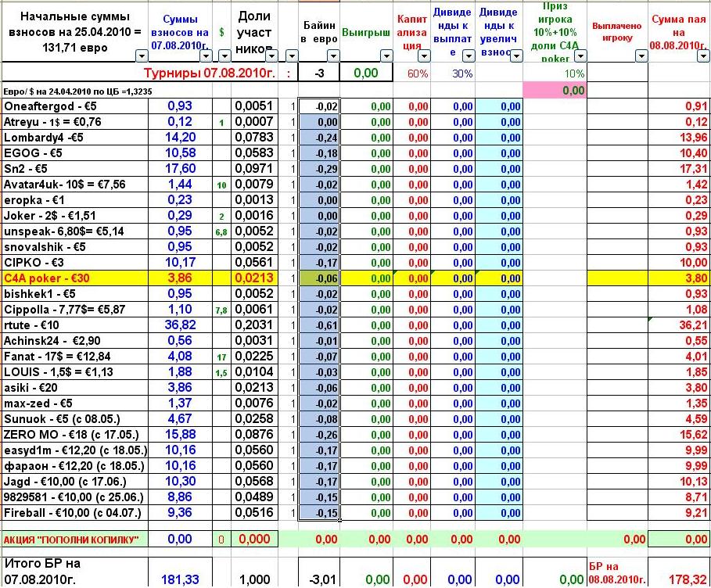Select the 'Fireball - €10,00 (с 04.07.)' cell
711x588 pixels.
[x=75, y=513]
